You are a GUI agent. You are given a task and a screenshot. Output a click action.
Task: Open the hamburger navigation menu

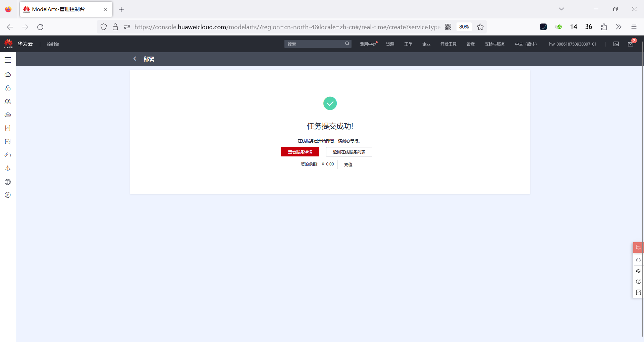[8, 59]
